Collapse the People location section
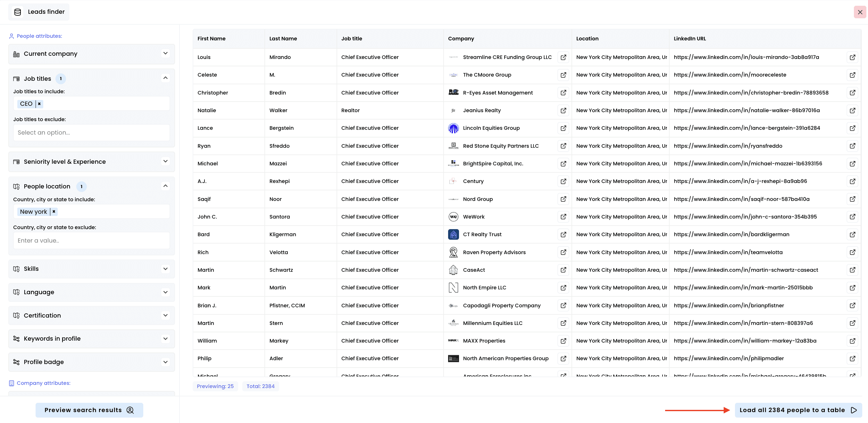Viewport: 868px width, 423px height. [165, 186]
